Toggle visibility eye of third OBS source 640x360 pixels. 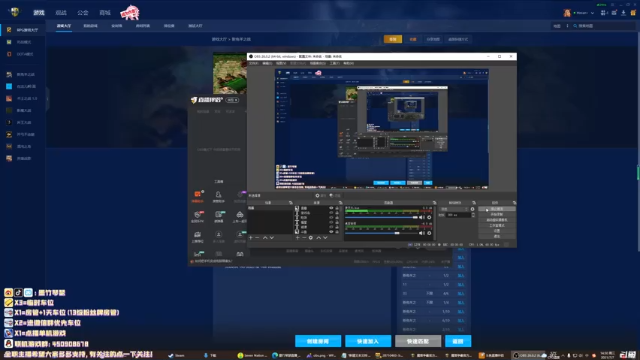[x=331, y=218]
